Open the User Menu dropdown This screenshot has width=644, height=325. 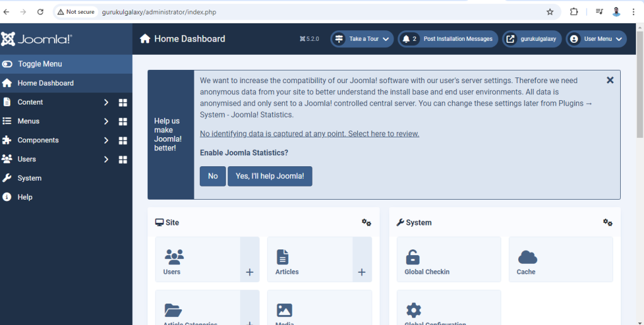tap(596, 39)
